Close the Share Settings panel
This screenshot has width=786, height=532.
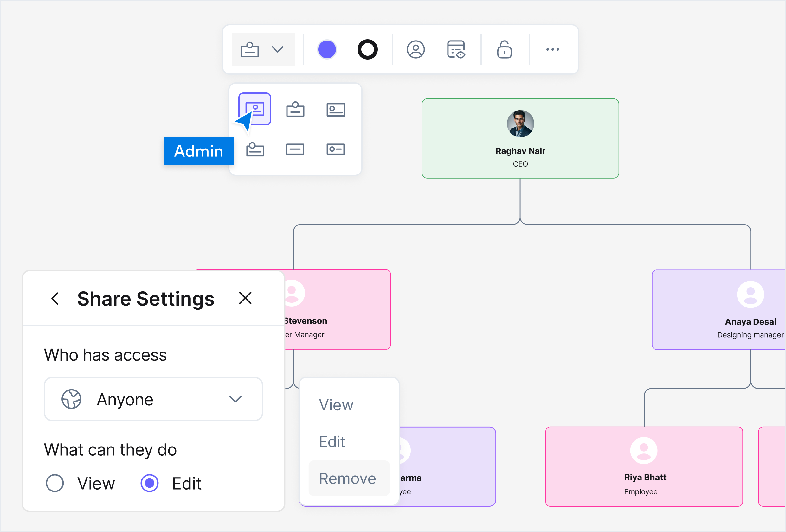[245, 298]
